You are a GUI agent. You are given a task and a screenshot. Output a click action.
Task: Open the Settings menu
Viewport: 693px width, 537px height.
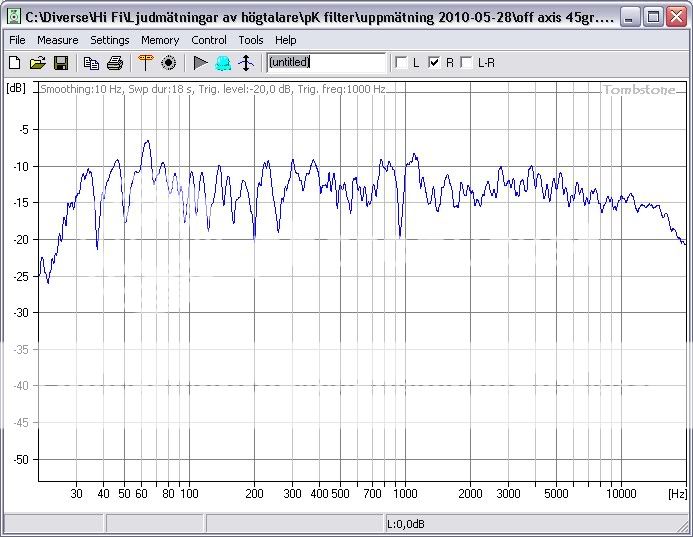(x=109, y=40)
